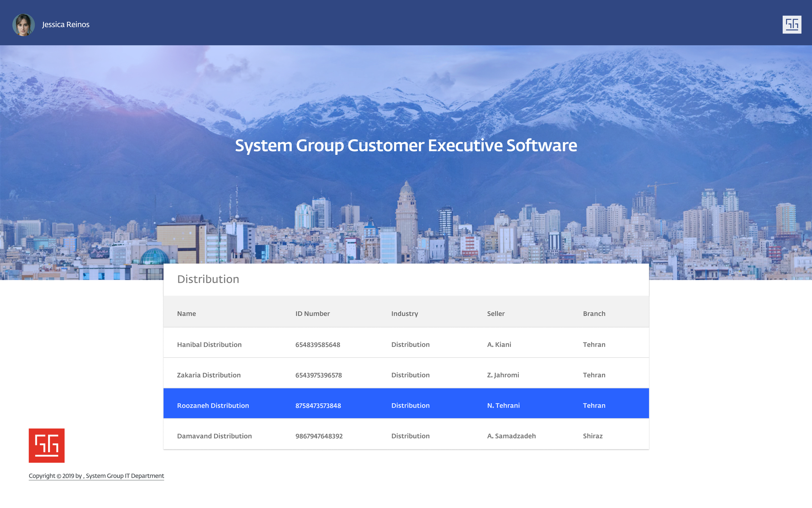Click Jessica Reinos profile avatar
The height and width of the screenshot is (508, 812).
23,24
